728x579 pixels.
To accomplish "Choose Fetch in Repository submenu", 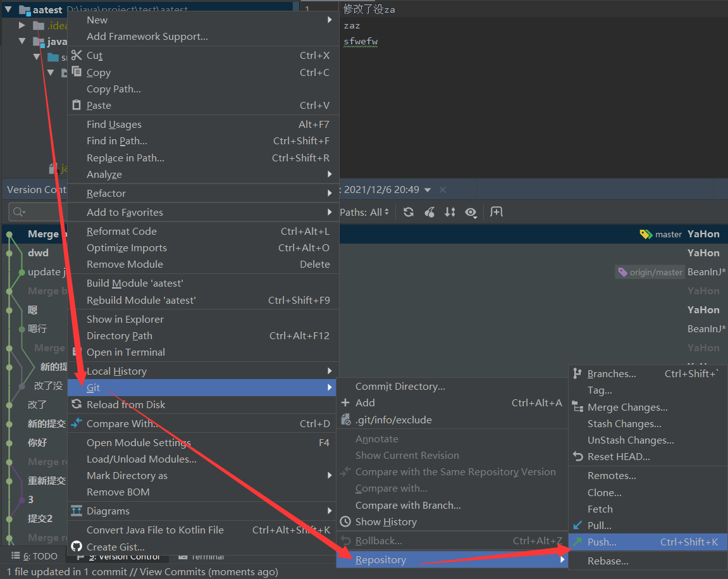I will point(648,509).
